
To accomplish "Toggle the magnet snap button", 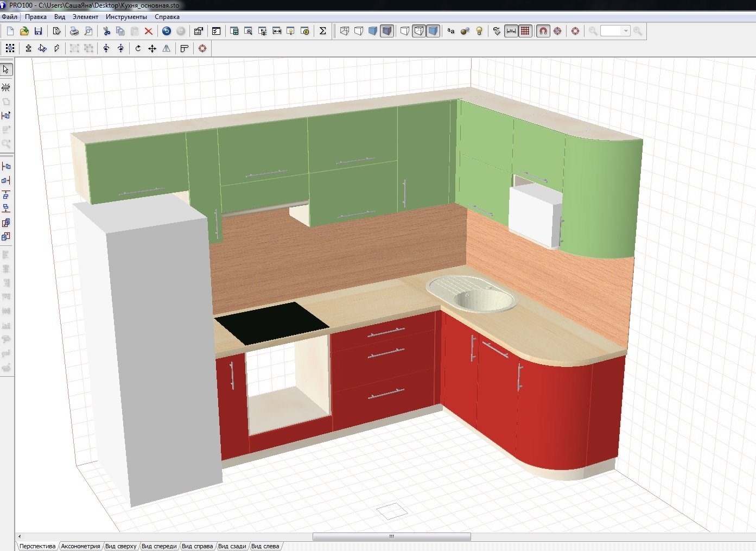I will pyautogui.click(x=543, y=31).
